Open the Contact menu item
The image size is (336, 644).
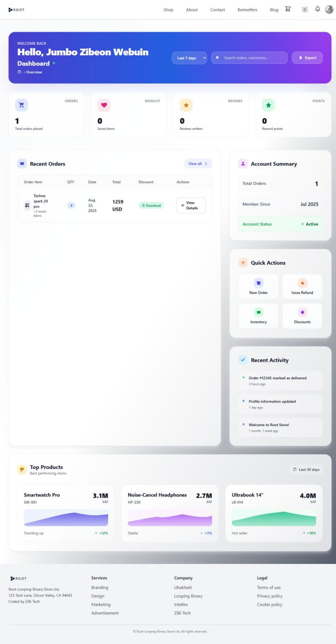tap(218, 10)
